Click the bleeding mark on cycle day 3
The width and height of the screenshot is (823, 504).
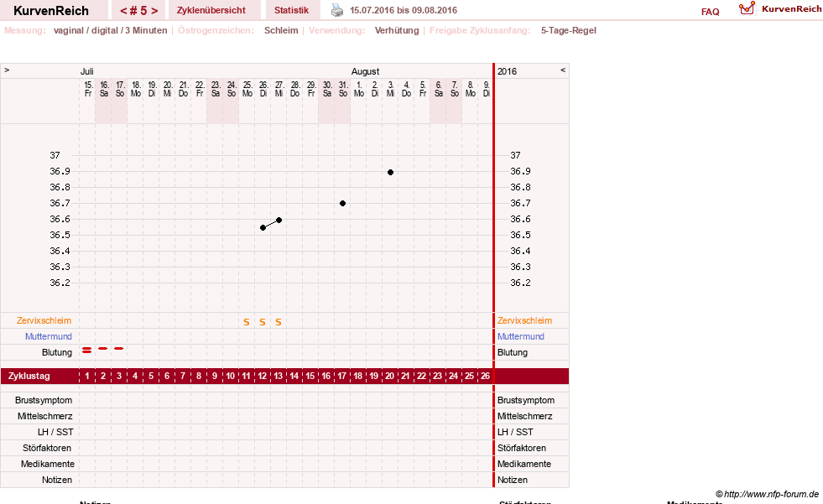pyautogui.click(x=119, y=348)
